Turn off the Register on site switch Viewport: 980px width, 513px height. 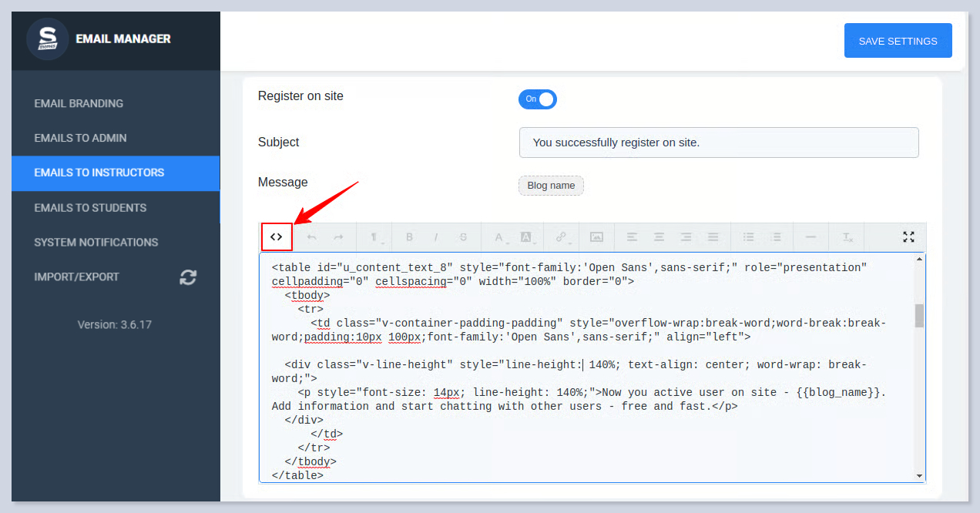538,99
